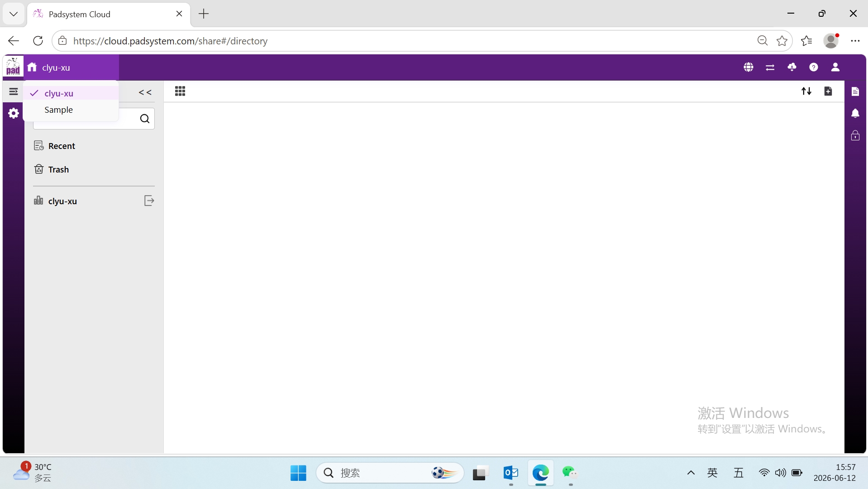
Task: Bookmark this page with the star icon
Action: (x=782, y=41)
